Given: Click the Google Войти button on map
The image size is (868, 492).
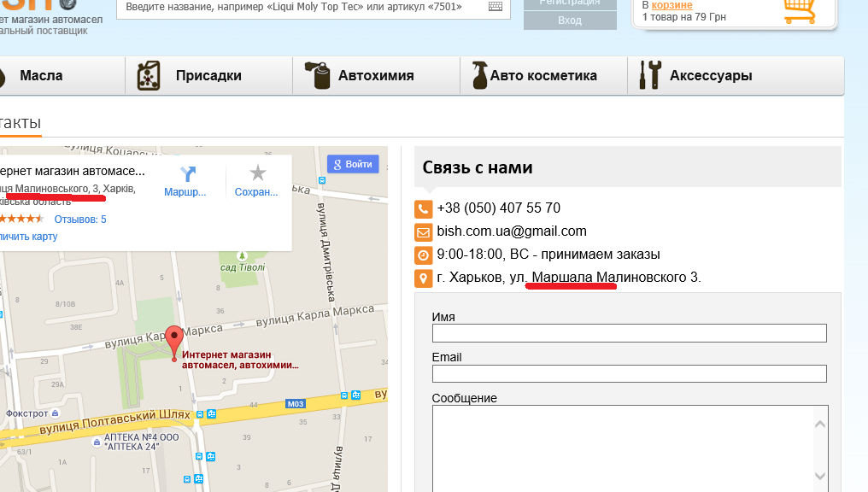Looking at the screenshot, I should pyautogui.click(x=353, y=164).
